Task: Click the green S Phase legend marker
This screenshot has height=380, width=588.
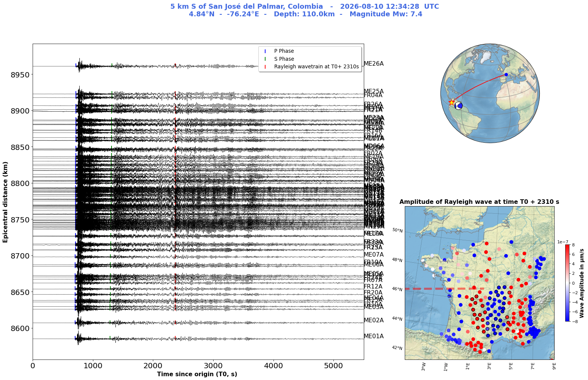Action: pyautogui.click(x=265, y=59)
